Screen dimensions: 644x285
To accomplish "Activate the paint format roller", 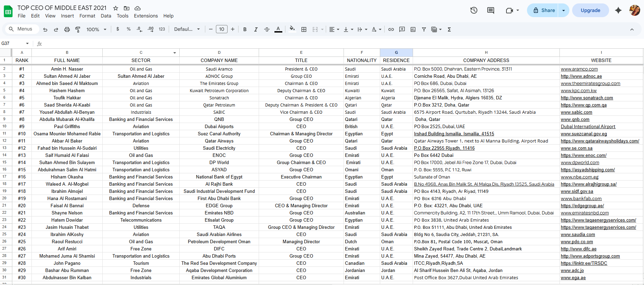I will click(x=78, y=29).
